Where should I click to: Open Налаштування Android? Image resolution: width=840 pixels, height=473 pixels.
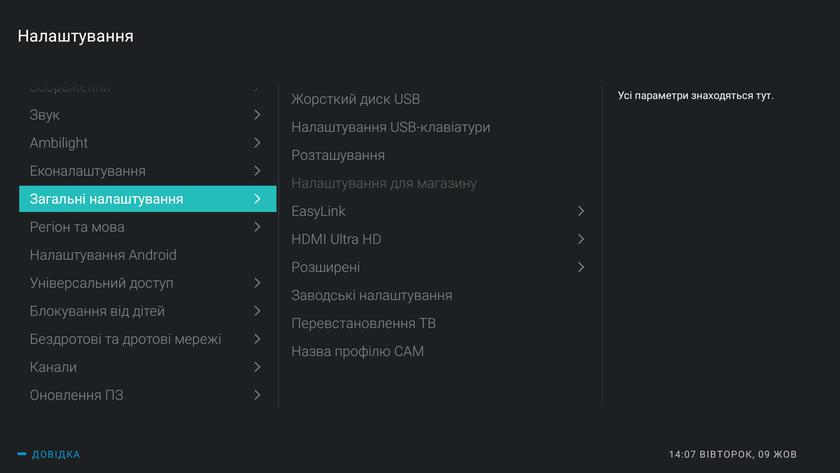click(x=103, y=255)
